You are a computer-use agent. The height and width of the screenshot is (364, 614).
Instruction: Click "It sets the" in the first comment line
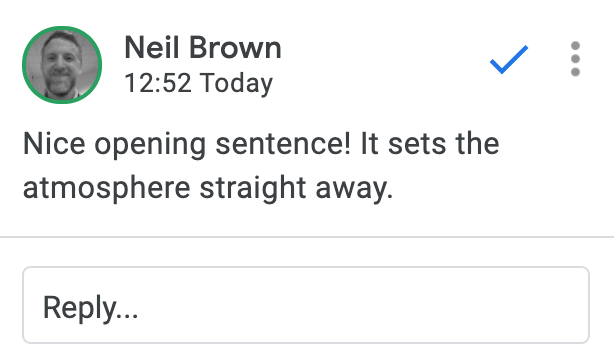(430, 144)
